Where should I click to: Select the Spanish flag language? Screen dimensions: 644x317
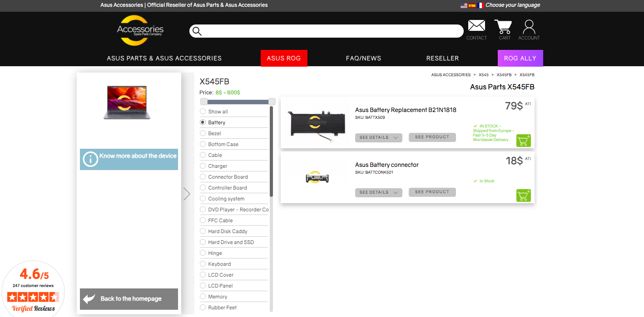472,5
